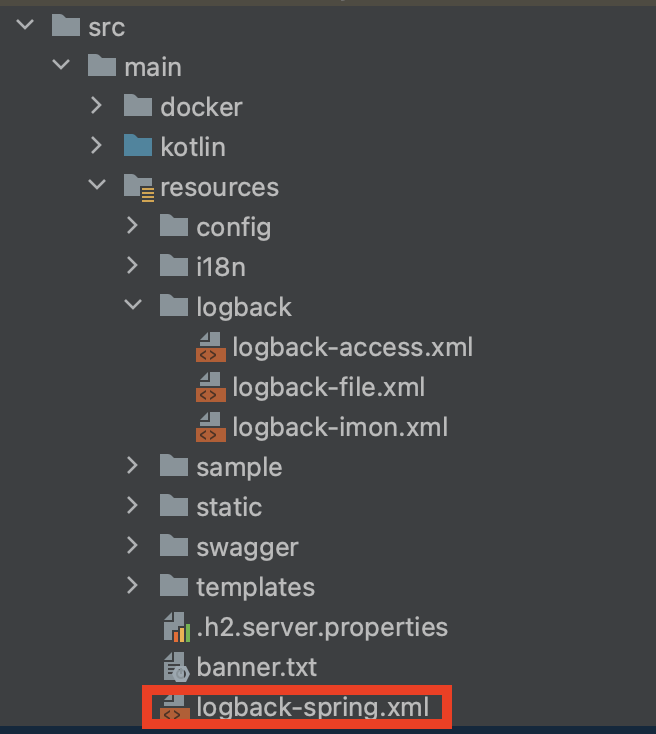Select the sample directory label

tap(239, 467)
